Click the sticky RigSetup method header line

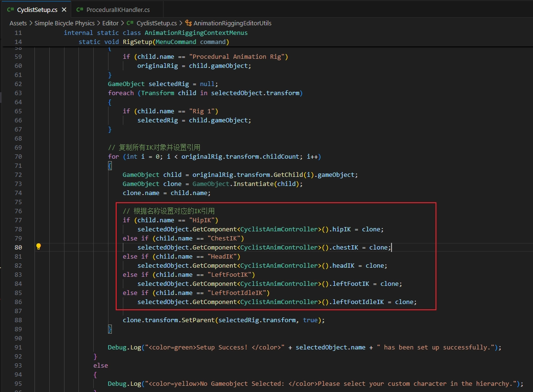[x=153, y=42]
